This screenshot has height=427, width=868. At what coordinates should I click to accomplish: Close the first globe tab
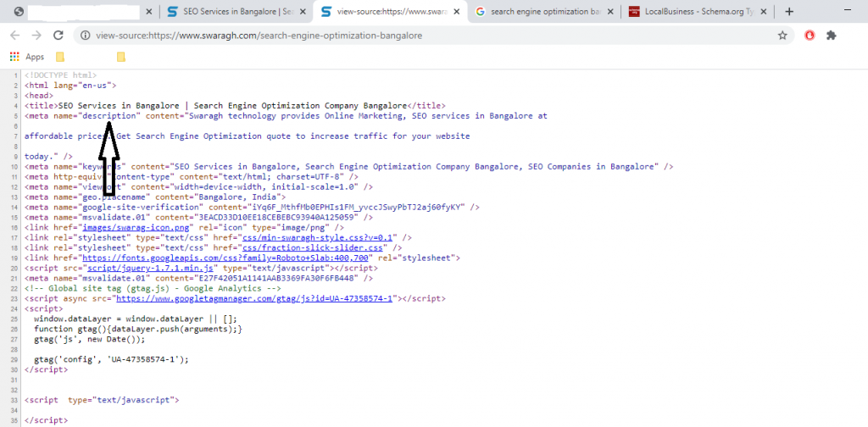[x=149, y=12]
